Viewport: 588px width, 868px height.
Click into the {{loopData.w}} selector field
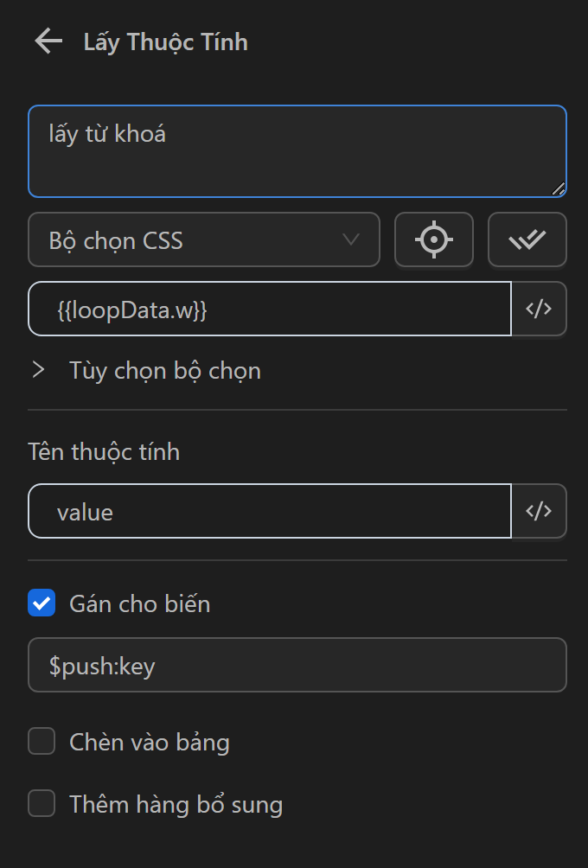pyautogui.click(x=270, y=309)
